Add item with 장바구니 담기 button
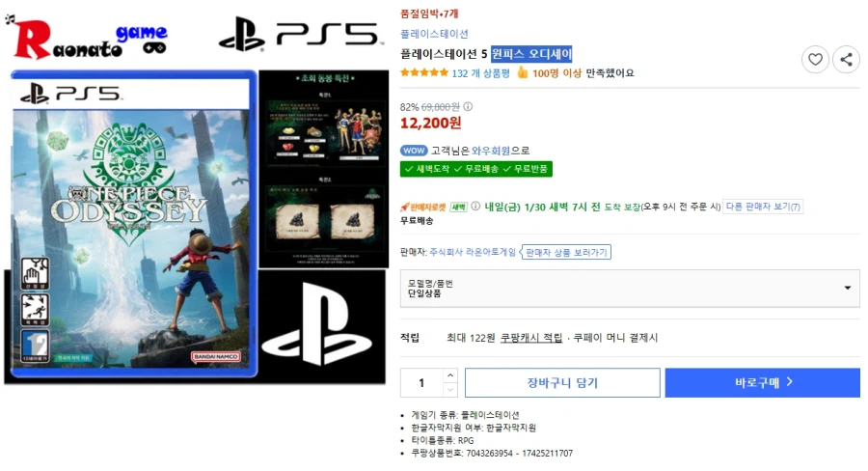 pyautogui.click(x=562, y=383)
